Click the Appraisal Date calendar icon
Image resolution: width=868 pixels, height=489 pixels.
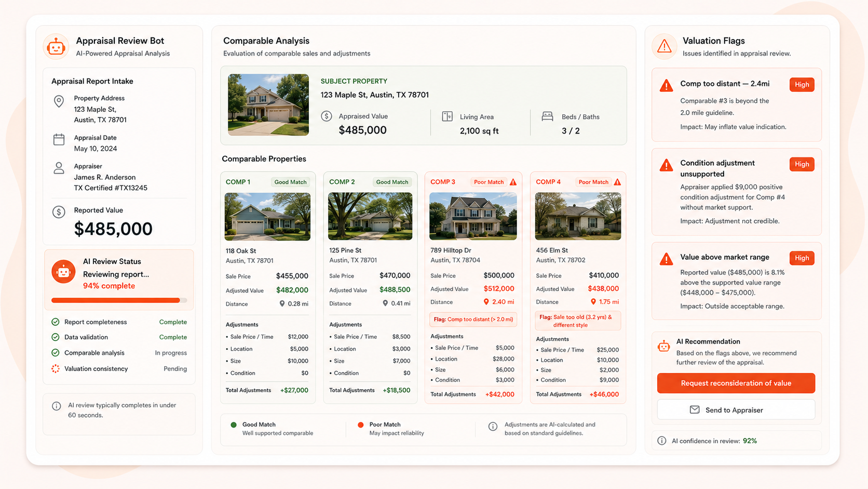pyautogui.click(x=59, y=139)
